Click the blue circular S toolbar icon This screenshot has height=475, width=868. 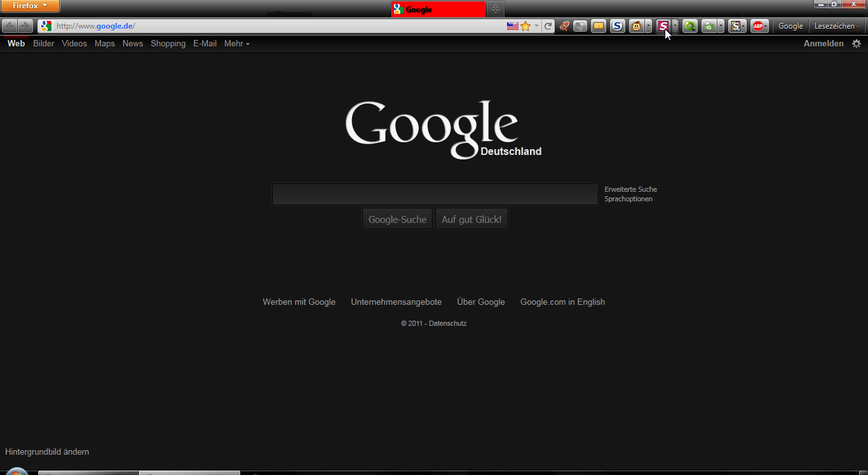pos(617,26)
